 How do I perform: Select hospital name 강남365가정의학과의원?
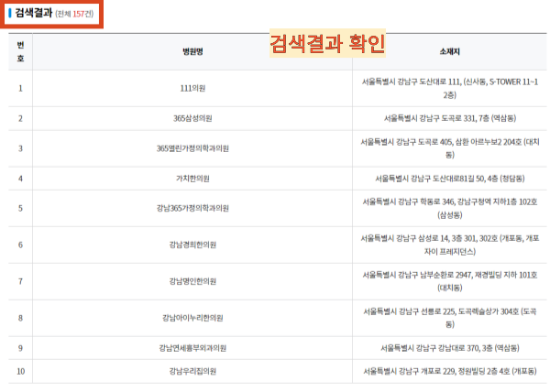pos(192,209)
